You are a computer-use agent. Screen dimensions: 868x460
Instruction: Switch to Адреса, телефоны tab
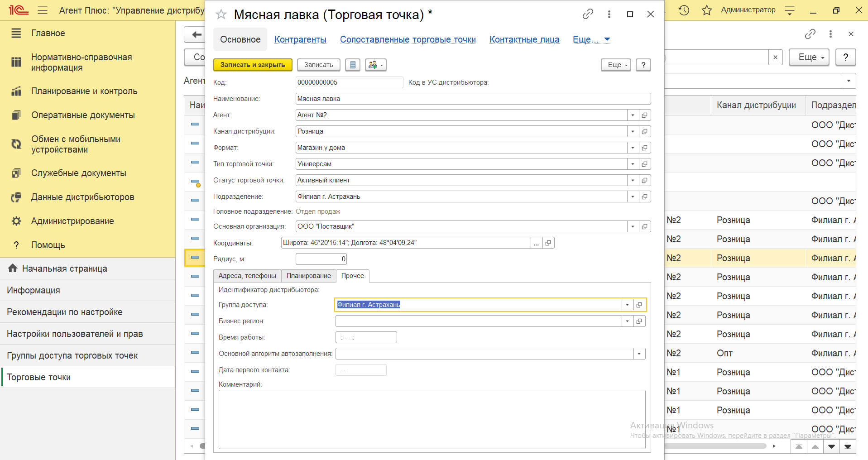pos(247,276)
